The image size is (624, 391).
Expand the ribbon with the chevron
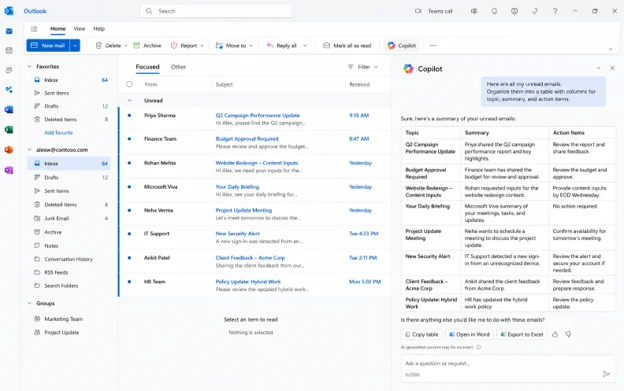[610, 49]
